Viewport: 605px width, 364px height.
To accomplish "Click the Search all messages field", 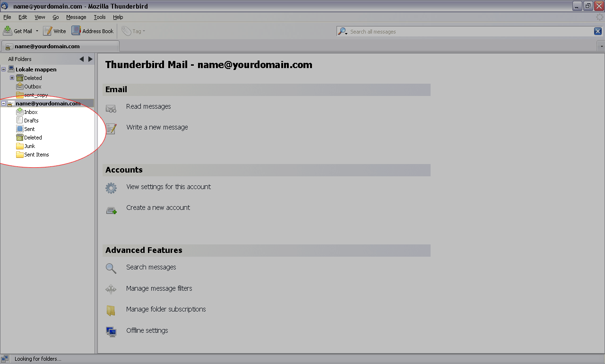I will (468, 32).
